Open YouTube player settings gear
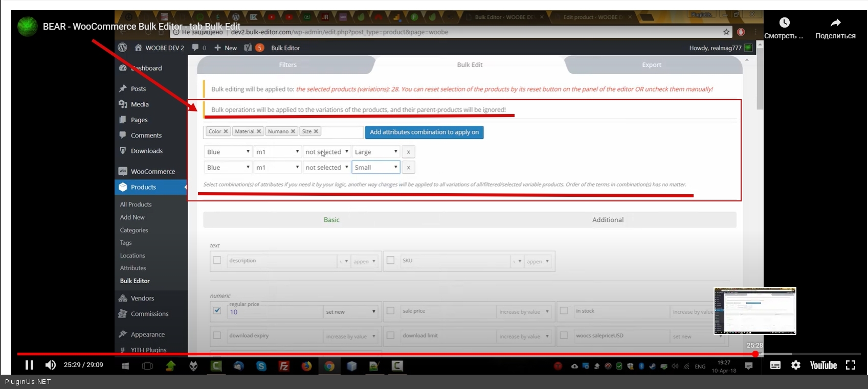The height and width of the screenshot is (389, 868). (796, 365)
